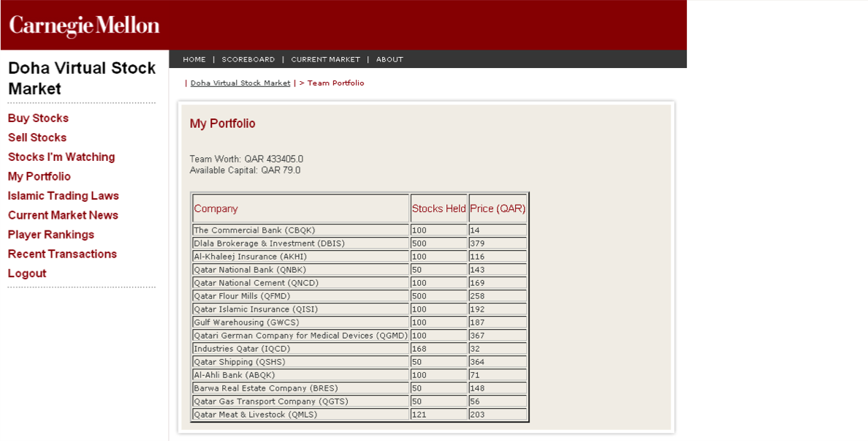Select Al-Ahli Bank (ABQK) cell
Viewport: 868px width, 441px height.
[x=300, y=375]
